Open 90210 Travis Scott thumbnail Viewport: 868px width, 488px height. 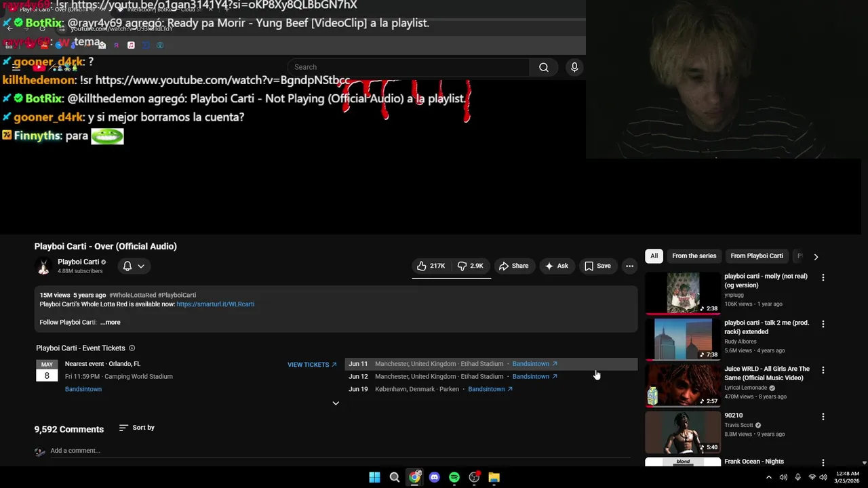pyautogui.click(x=683, y=432)
